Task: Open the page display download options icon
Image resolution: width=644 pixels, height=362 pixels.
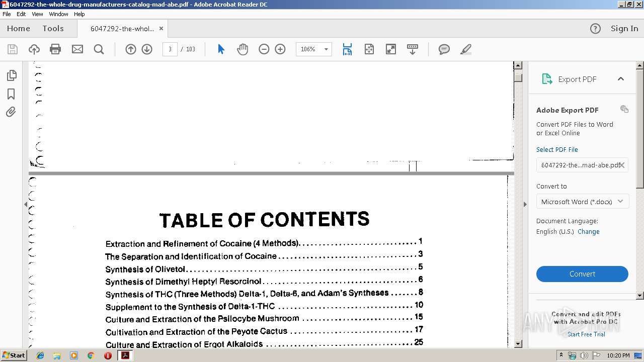Action: 413,49
